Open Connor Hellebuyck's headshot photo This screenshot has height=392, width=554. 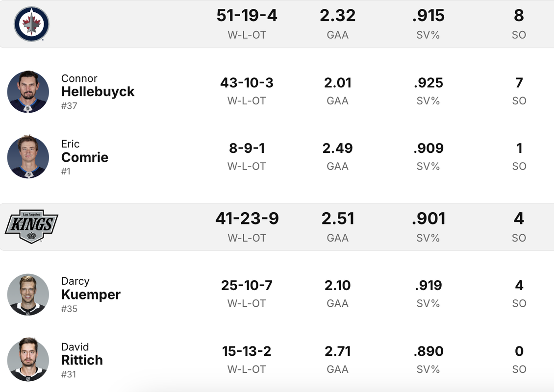28,92
